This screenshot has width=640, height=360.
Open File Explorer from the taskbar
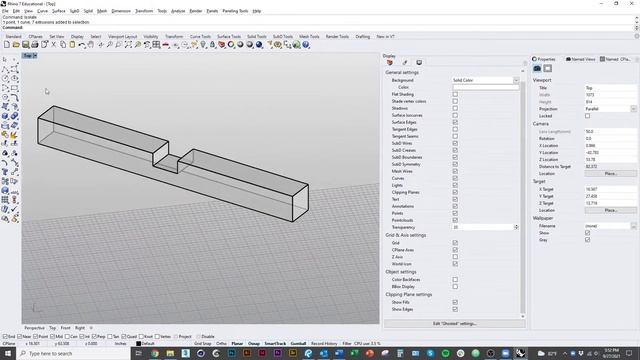click(x=170, y=353)
